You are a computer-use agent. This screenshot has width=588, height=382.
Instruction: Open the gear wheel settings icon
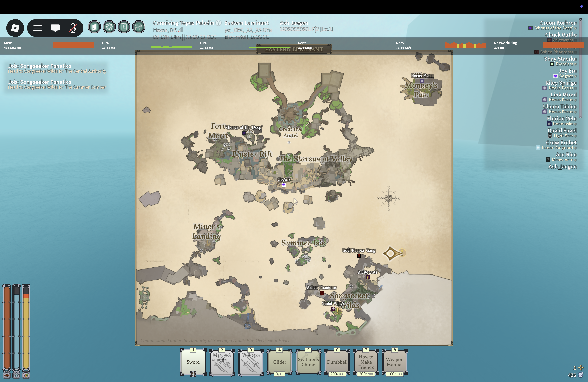109,27
